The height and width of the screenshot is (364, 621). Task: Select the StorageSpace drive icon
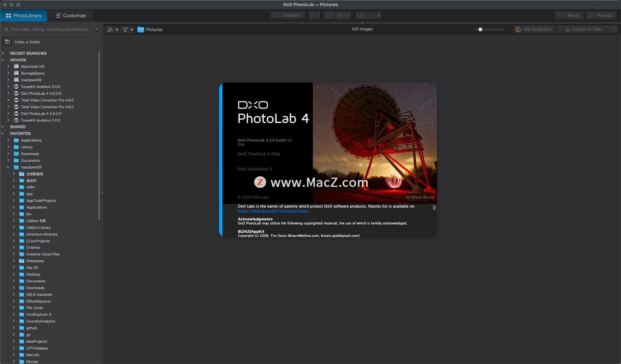pos(16,73)
